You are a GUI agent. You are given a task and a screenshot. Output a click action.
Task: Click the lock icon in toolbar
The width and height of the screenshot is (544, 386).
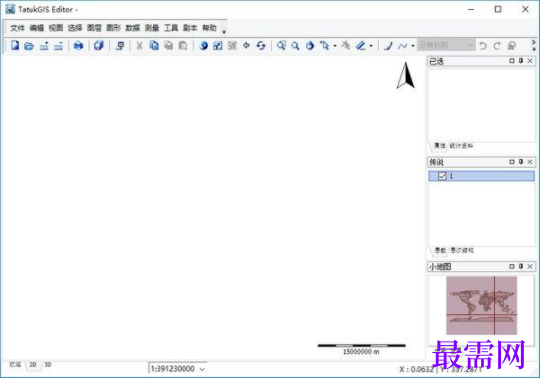tap(512, 45)
